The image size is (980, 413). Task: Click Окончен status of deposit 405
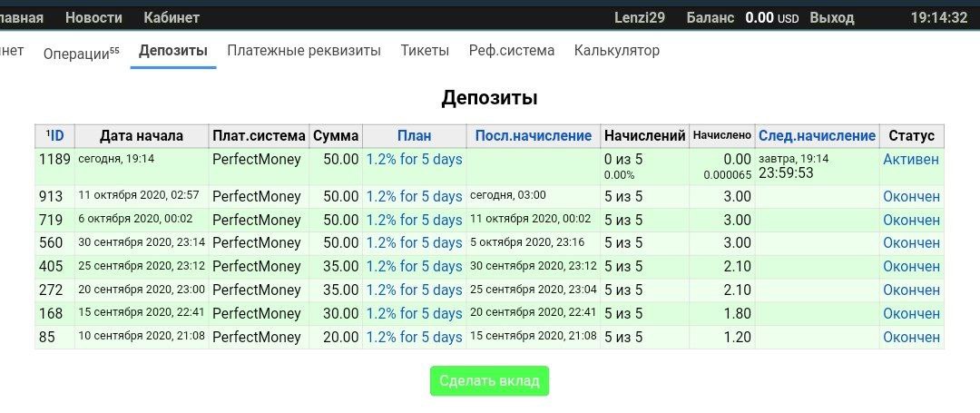(911, 267)
